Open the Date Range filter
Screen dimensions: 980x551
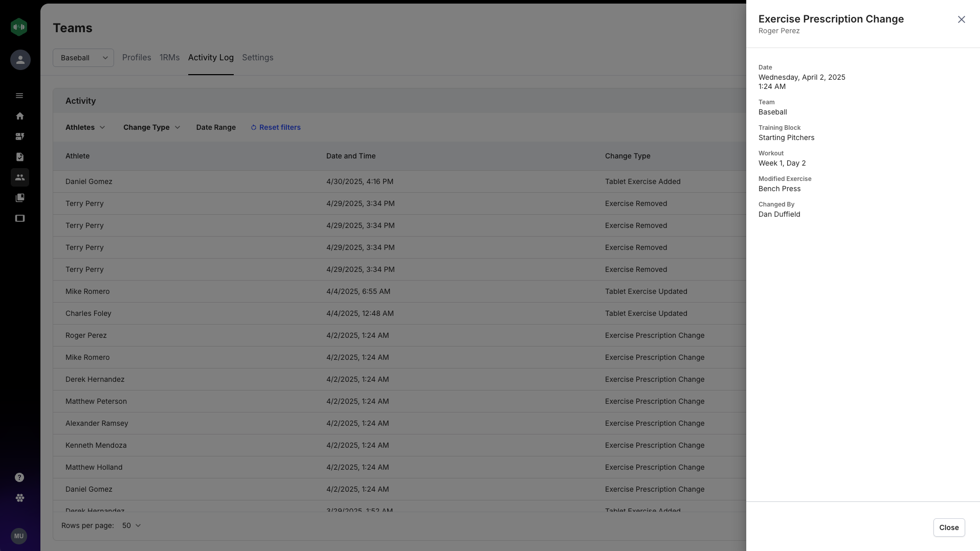point(216,127)
